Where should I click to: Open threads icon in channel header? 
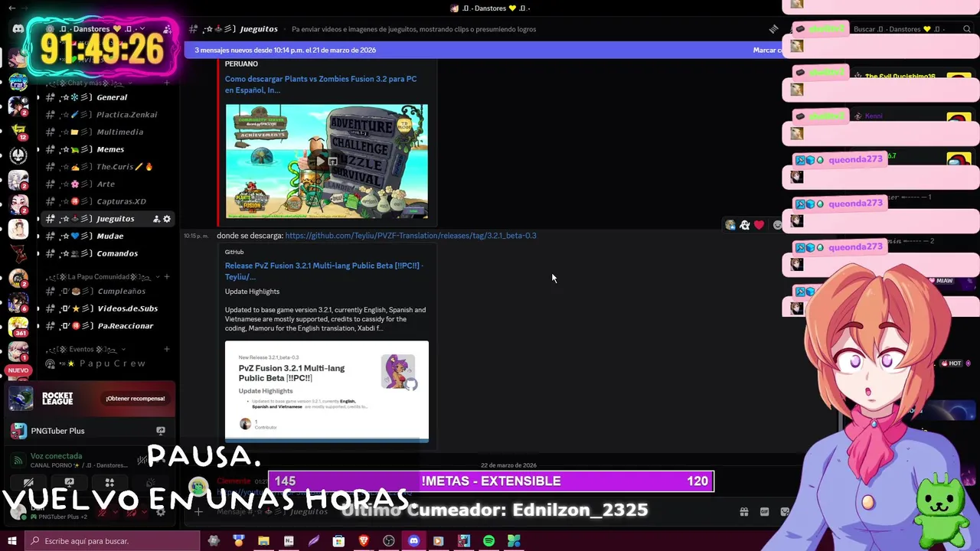pyautogui.click(x=773, y=29)
